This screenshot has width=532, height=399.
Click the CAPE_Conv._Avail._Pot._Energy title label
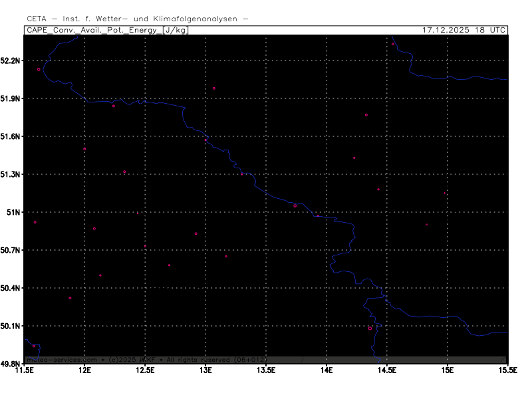coord(93,30)
